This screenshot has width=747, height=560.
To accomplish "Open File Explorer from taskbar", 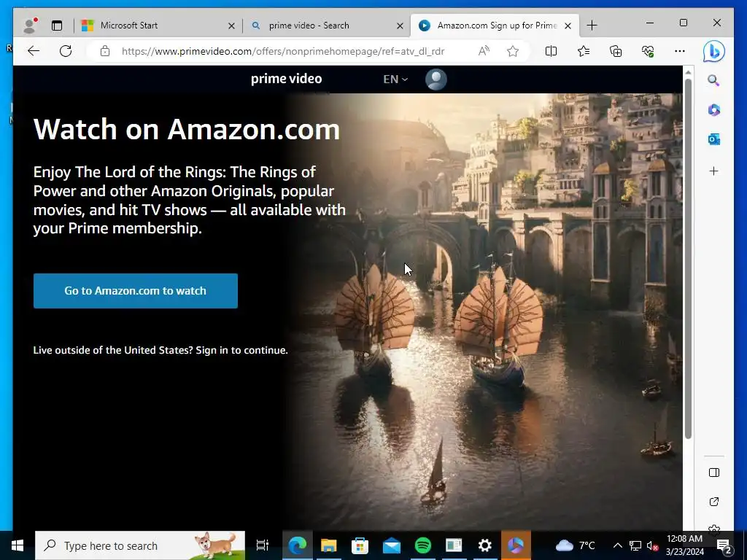I will click(x=329, y=545).
